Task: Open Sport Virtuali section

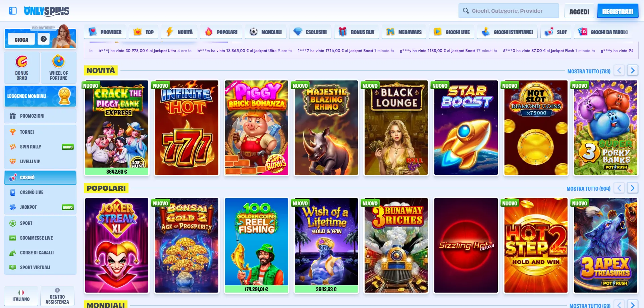Action: 40,267
